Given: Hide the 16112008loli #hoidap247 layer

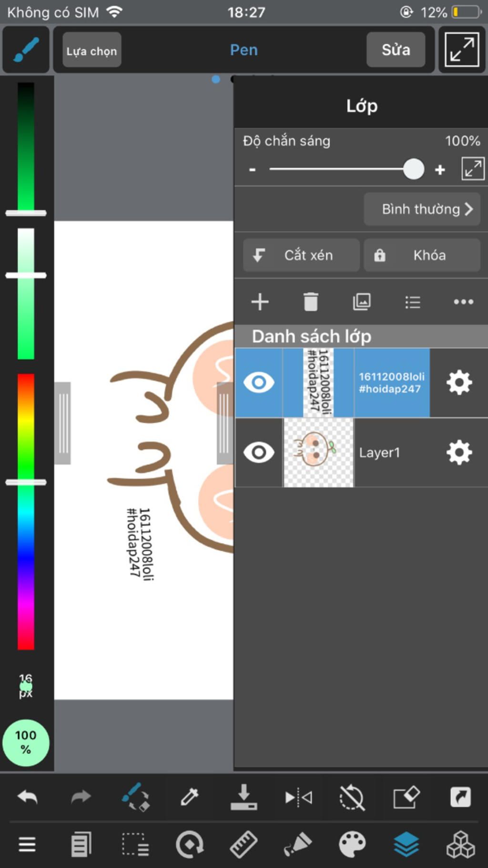Looking at the screenshot, I should pyautogui.click(x=259, y=382).
